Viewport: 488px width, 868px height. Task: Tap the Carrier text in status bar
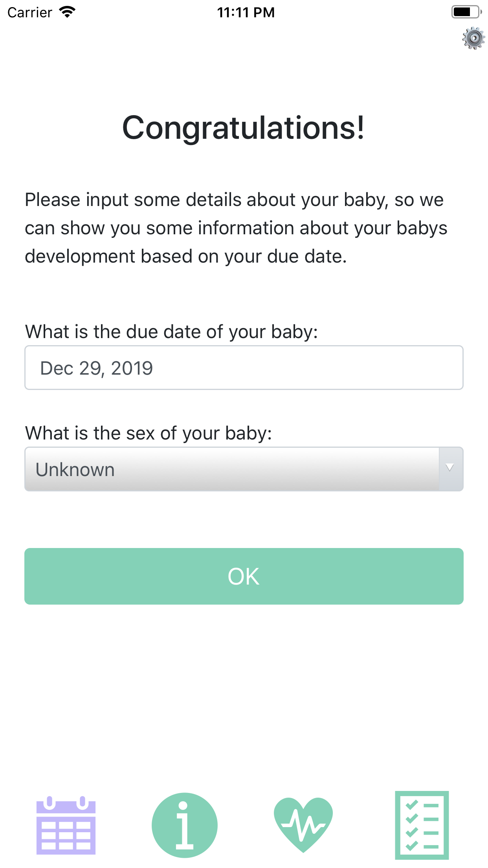point(30,13)
